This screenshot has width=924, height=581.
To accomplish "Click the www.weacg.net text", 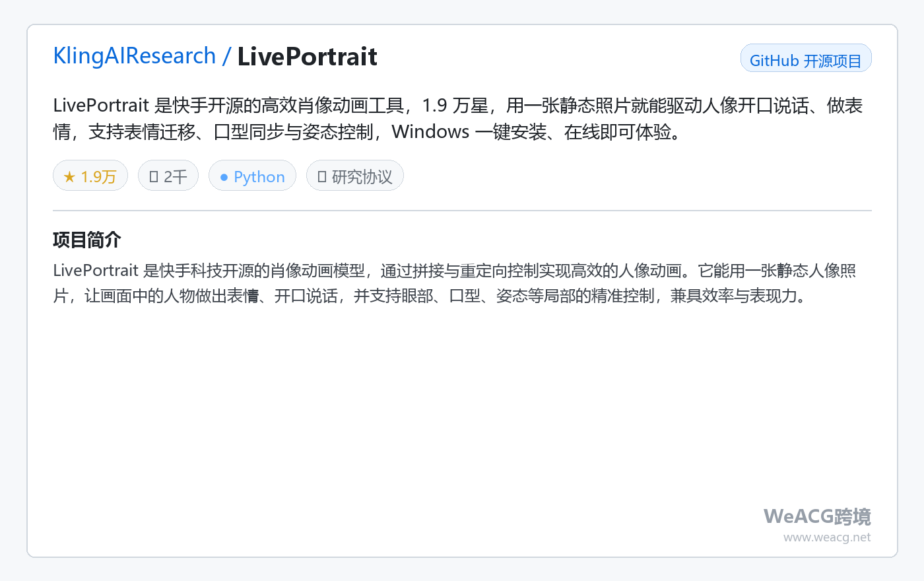I will [x=827, y=537].
